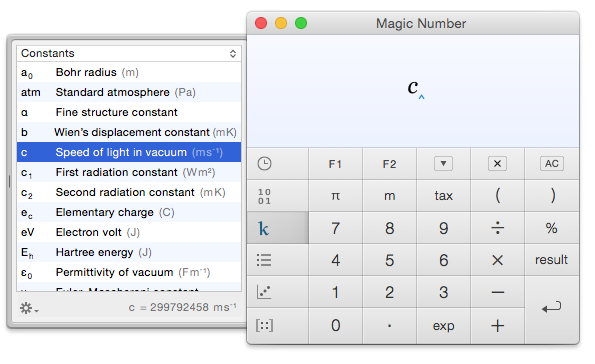Click the AC all clear button
The width and height of the screenshot is (595, 364).
pyautogui.click(x=551, y=164)
